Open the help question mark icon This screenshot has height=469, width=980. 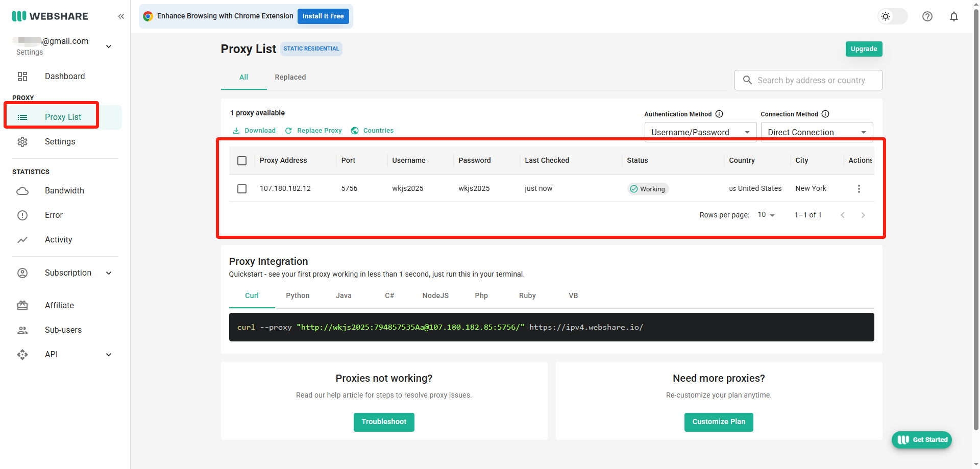(x=927, y=16)
